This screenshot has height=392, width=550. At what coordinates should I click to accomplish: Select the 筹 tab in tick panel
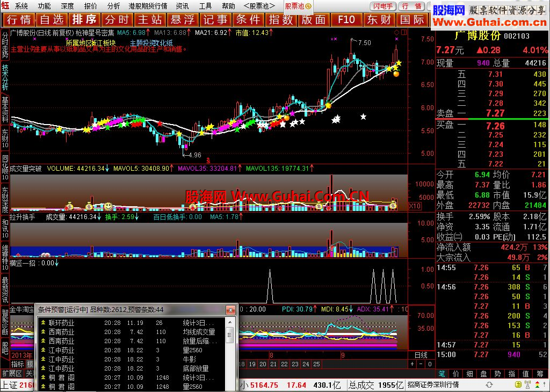click(539, 374)
